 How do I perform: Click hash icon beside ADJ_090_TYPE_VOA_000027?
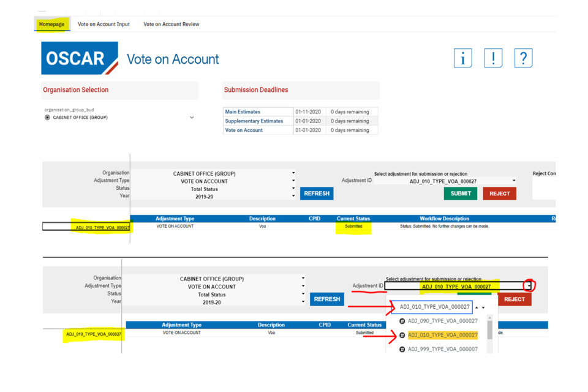point(402,321)
